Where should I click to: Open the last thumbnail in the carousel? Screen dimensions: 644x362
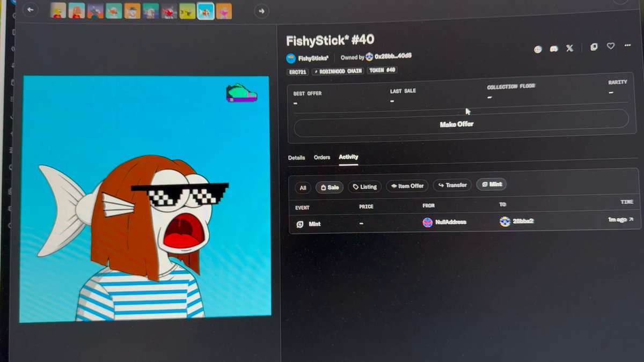click(x=224, y=11)
